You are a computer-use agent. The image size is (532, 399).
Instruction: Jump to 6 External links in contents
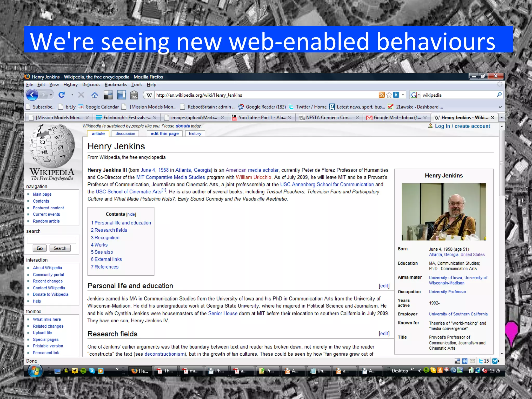point(106,259)
